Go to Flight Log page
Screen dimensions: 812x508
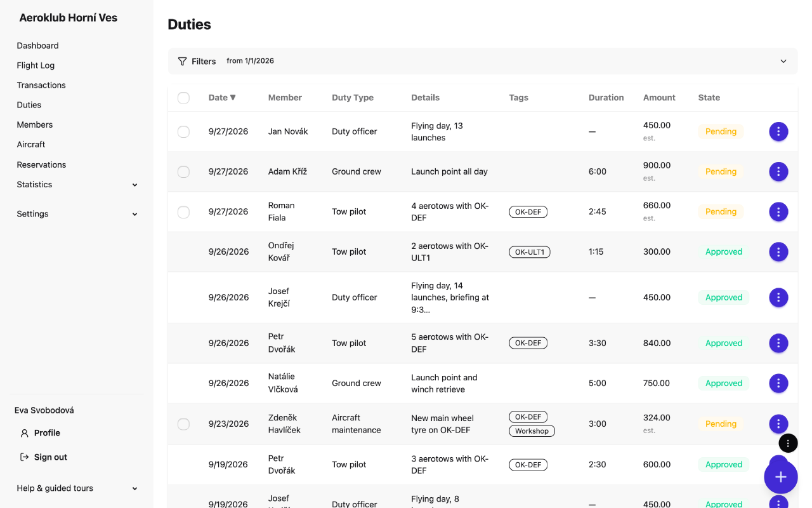click(36, 65)
